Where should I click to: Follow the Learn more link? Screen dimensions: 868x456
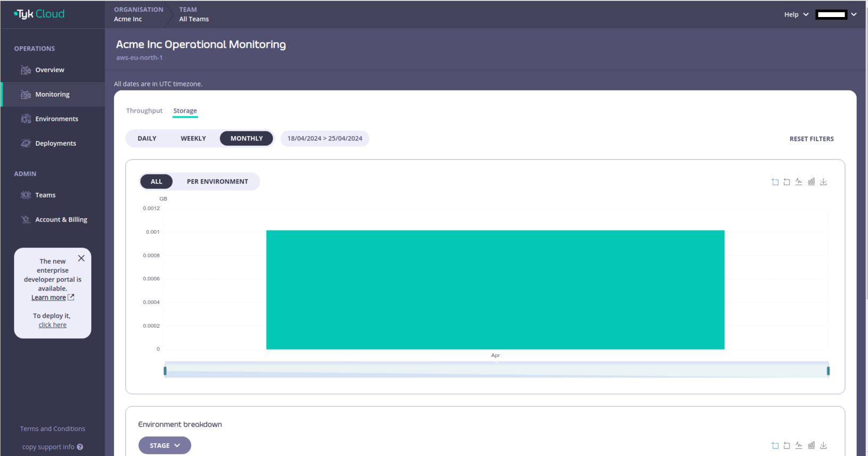(x=48, y=297)
